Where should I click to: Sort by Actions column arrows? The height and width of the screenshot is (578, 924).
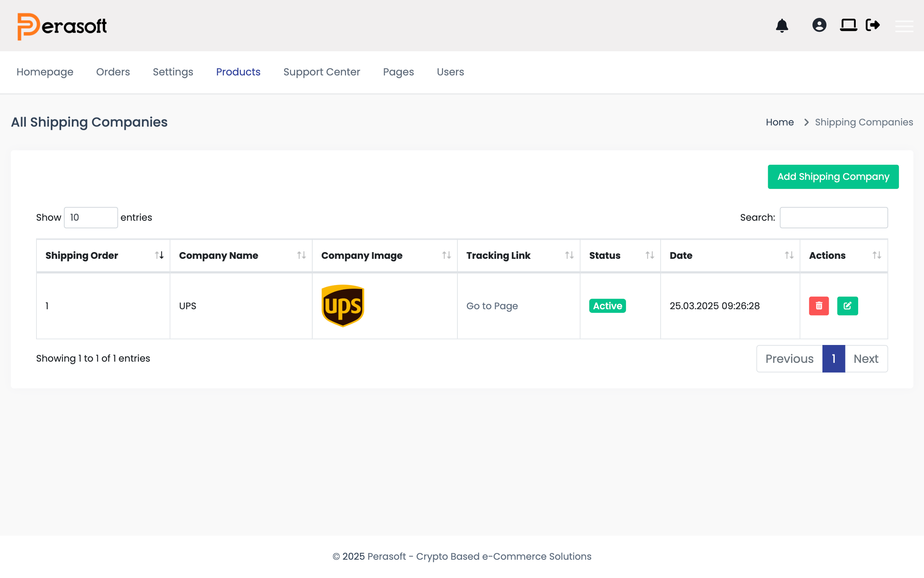point(877,255)
